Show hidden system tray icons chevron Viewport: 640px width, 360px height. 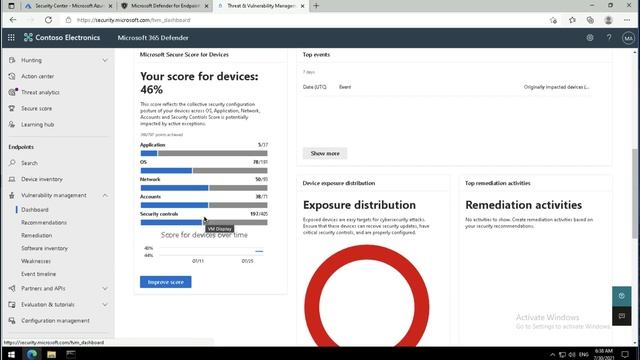pos(552,354)
